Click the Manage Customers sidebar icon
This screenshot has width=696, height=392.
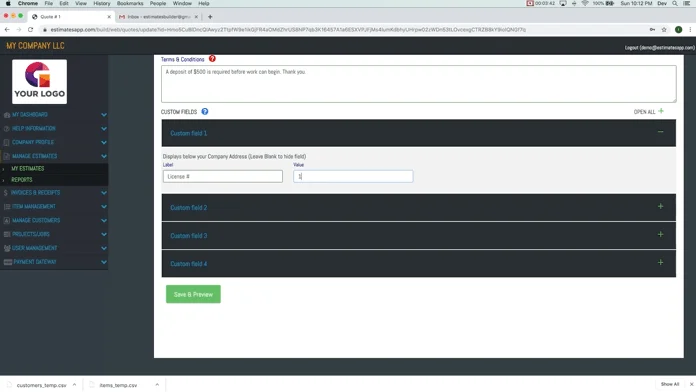tap(7, 220)
